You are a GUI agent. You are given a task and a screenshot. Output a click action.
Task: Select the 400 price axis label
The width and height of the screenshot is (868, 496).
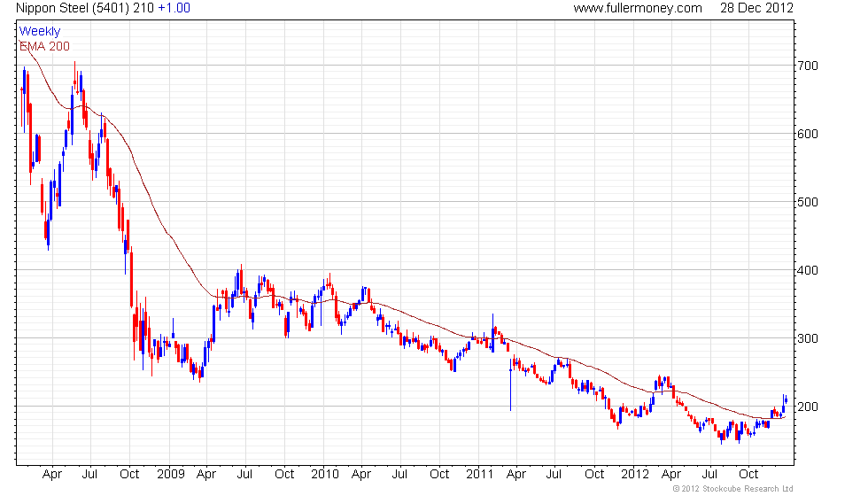(x=807, y=271)
